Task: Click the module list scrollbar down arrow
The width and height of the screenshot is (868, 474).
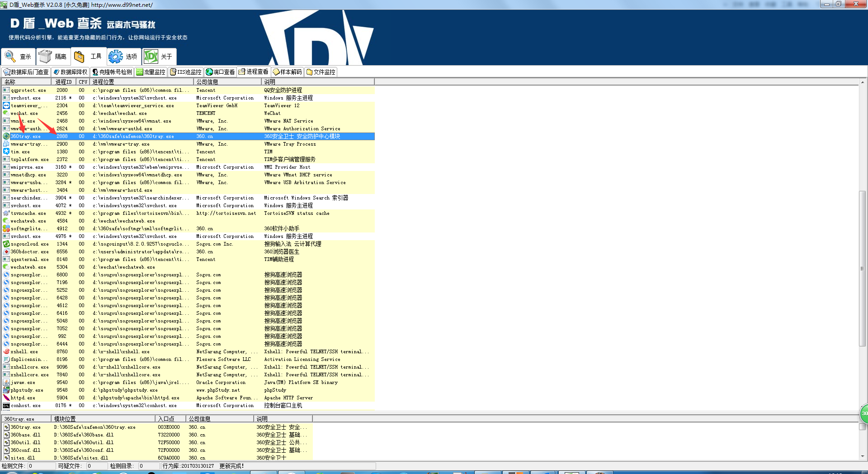Action: (x=863, y=456)
